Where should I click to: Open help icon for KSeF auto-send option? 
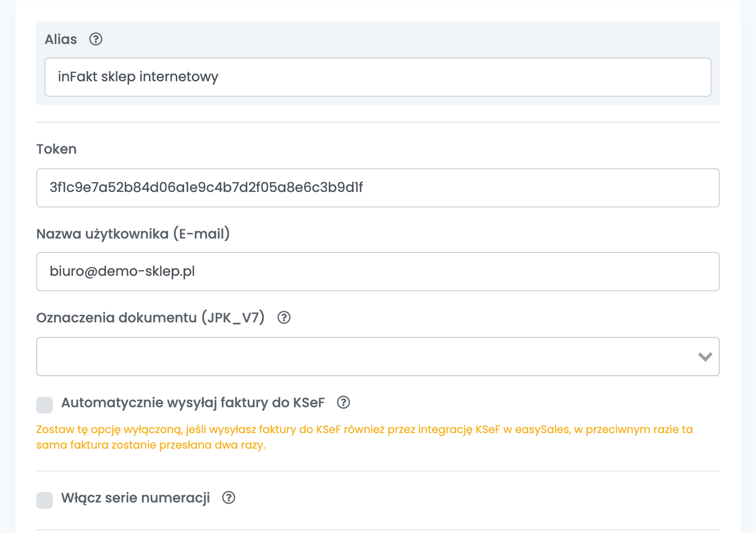tap(343, 403)
